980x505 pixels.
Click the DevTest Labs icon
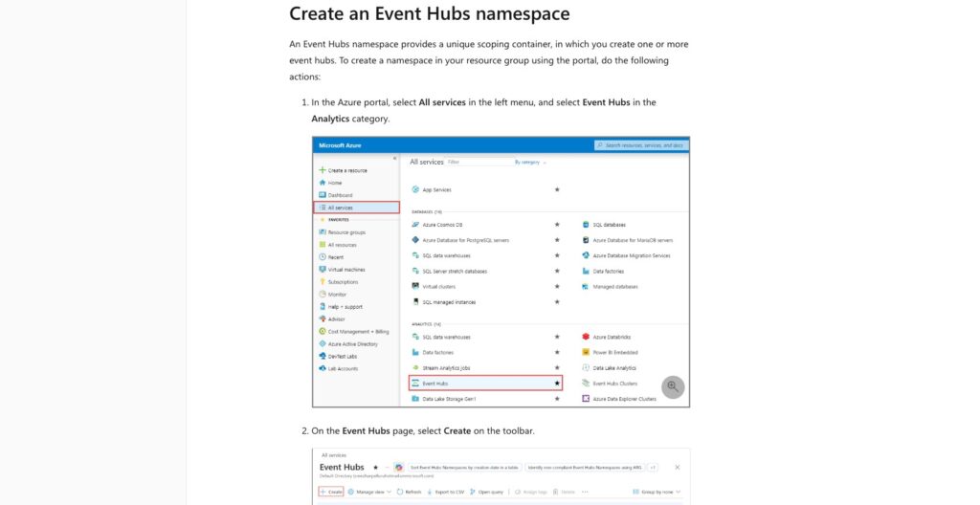[x=323, y=356]
